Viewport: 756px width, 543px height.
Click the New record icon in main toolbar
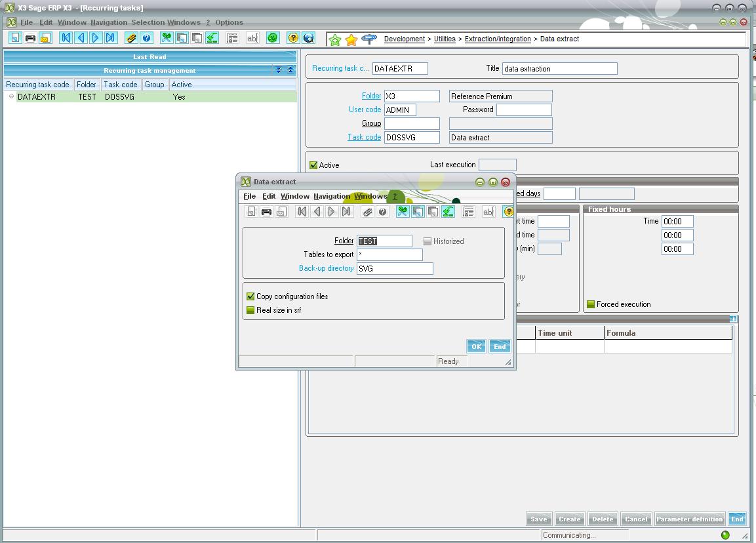pos(16,37)
